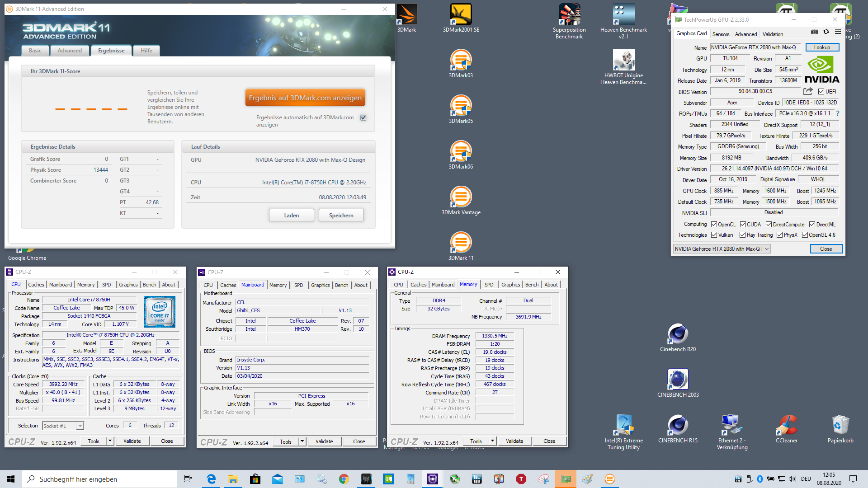This screenshot has width=868, height=488.
Task: Open 3DMark2001 SE desktop icon
Action: click(x=461, y=18)
